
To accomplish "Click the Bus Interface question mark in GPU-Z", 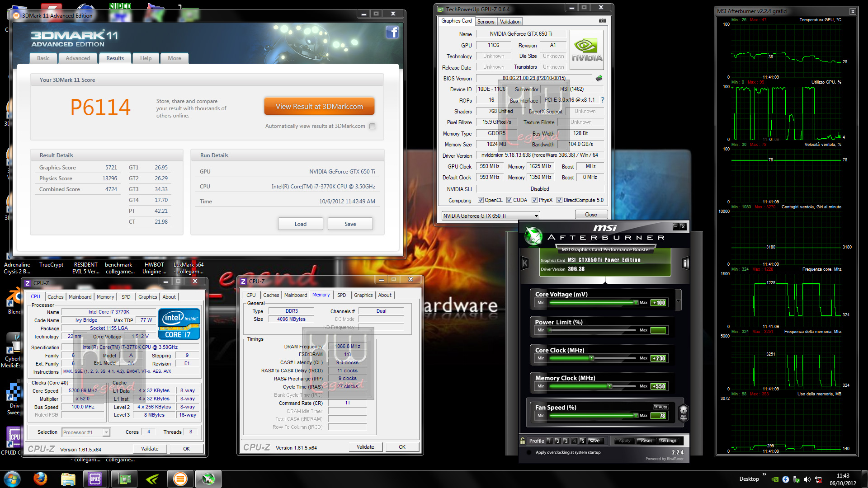I will coord(602,100).
